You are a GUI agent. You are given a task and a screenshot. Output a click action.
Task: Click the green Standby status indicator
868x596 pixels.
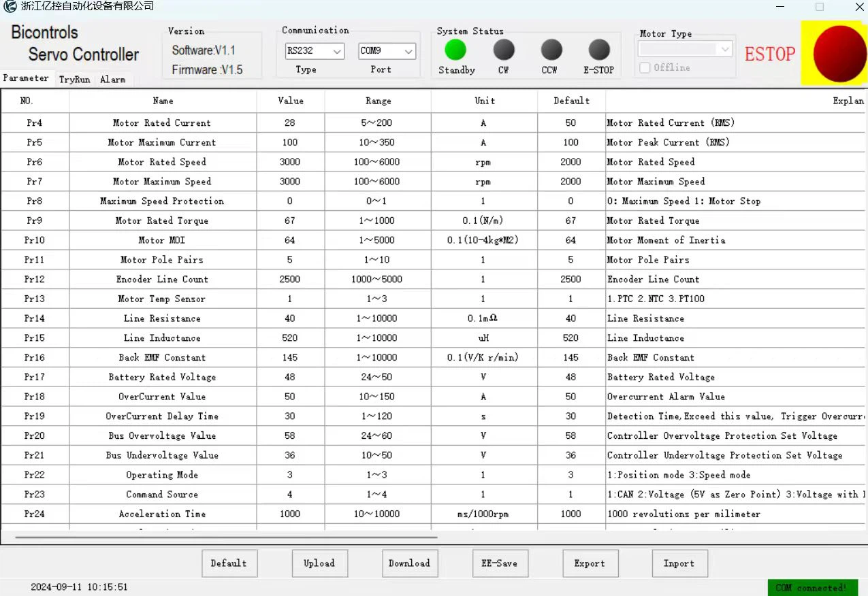(x=455, y=50)
